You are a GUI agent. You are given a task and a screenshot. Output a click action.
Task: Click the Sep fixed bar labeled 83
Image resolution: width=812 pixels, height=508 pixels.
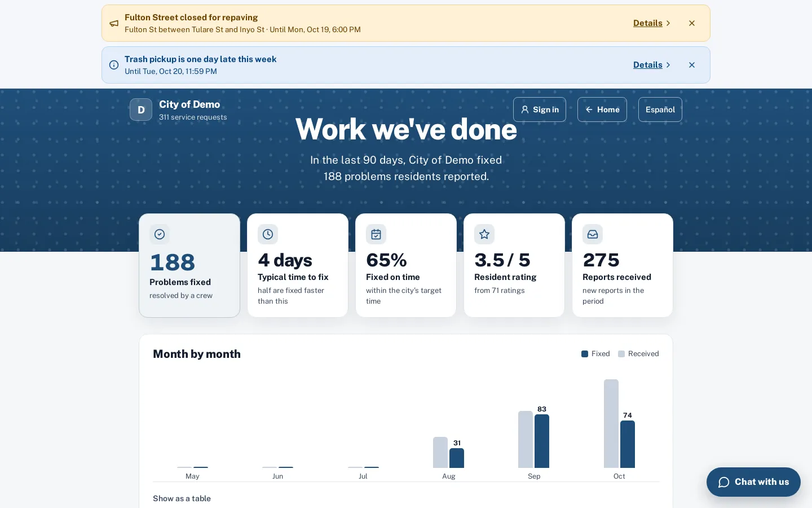click(542, 441)
